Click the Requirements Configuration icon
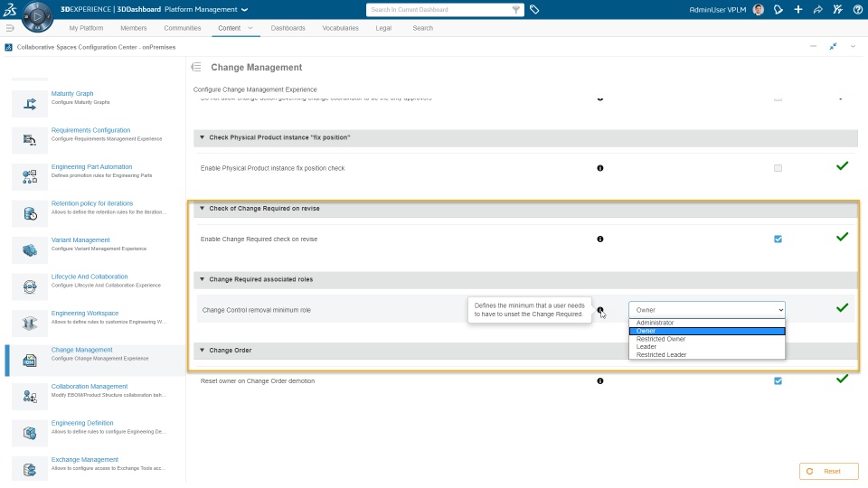 point(30,140)
